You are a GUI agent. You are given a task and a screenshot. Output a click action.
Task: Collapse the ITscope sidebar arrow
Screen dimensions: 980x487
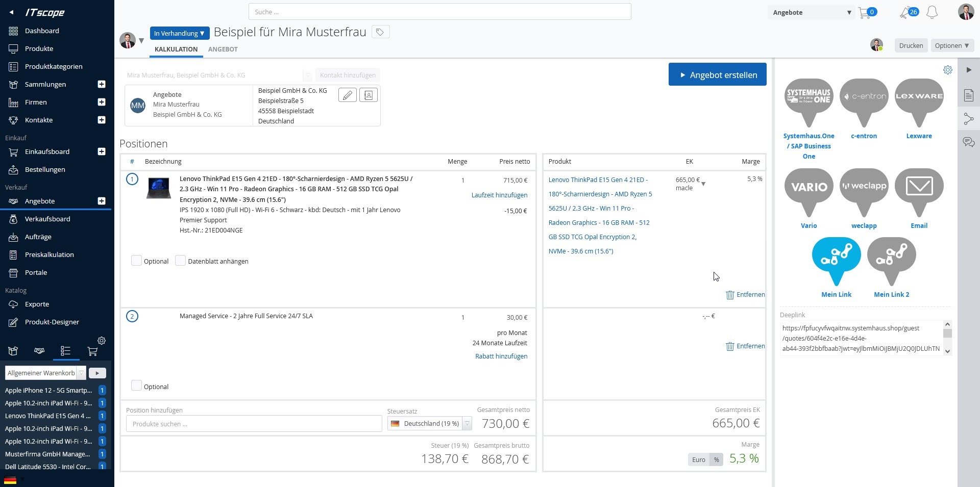11,12
